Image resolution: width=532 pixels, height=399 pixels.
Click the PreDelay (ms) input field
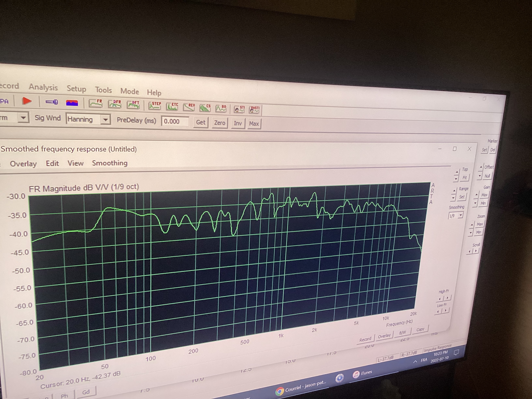(x=175, y=121)
